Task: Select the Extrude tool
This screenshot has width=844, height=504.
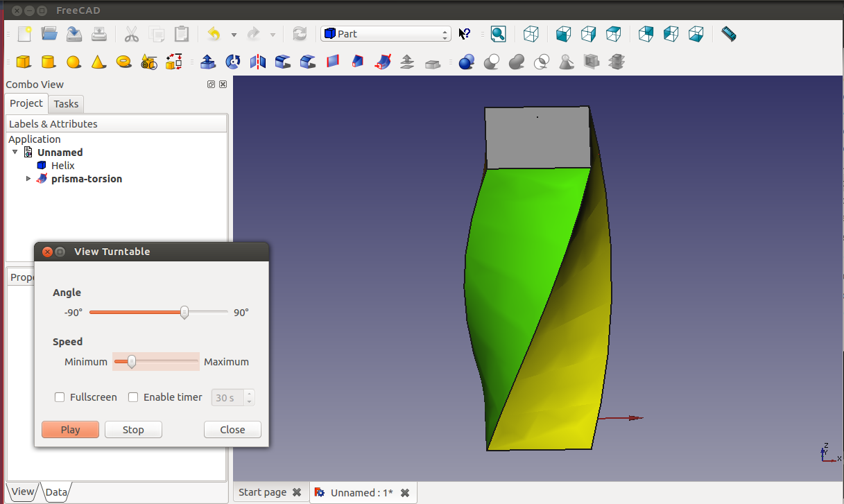Action: point(207,62)
